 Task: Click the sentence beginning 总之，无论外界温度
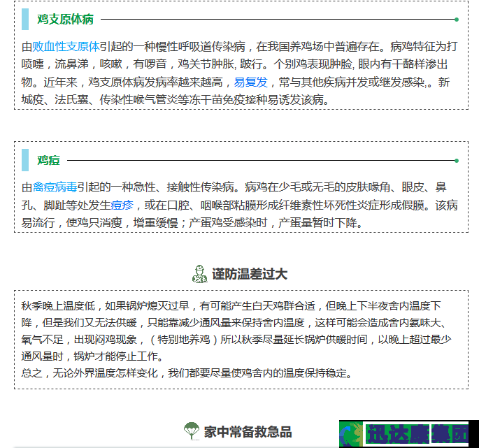point(187,373)
